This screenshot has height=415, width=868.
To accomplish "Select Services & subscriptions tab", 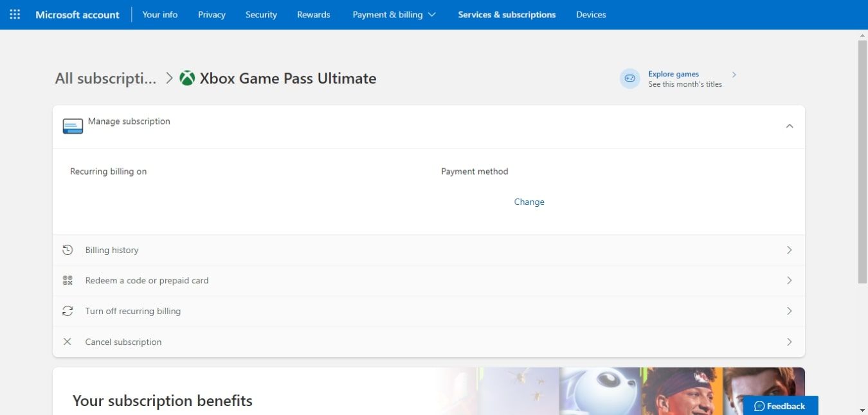I will coord(507,14).
